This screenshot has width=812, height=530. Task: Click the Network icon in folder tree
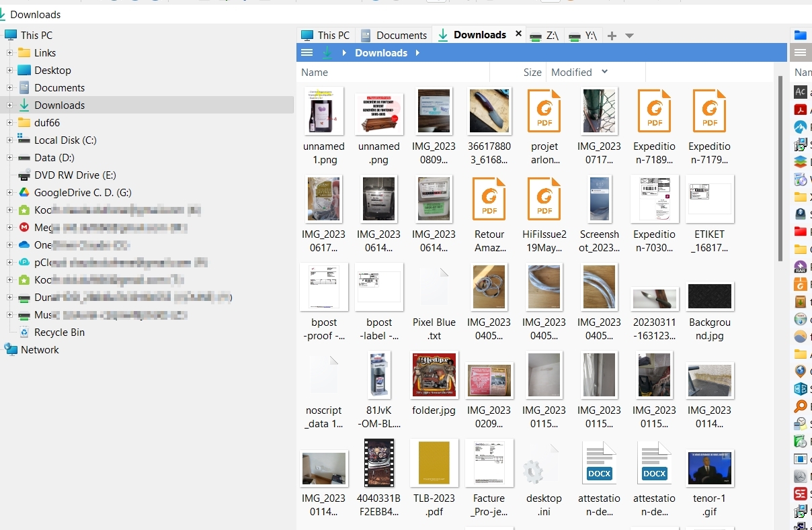click(x=11, y=349)
